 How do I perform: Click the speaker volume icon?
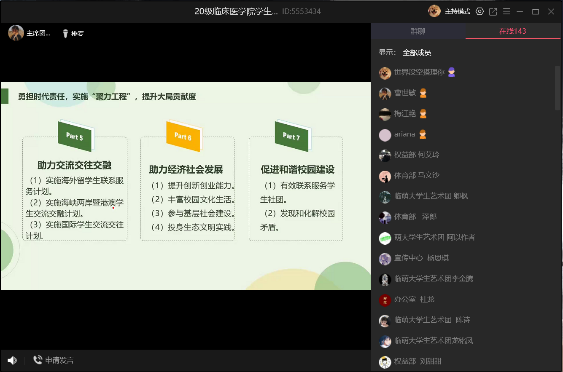point(12,360)
